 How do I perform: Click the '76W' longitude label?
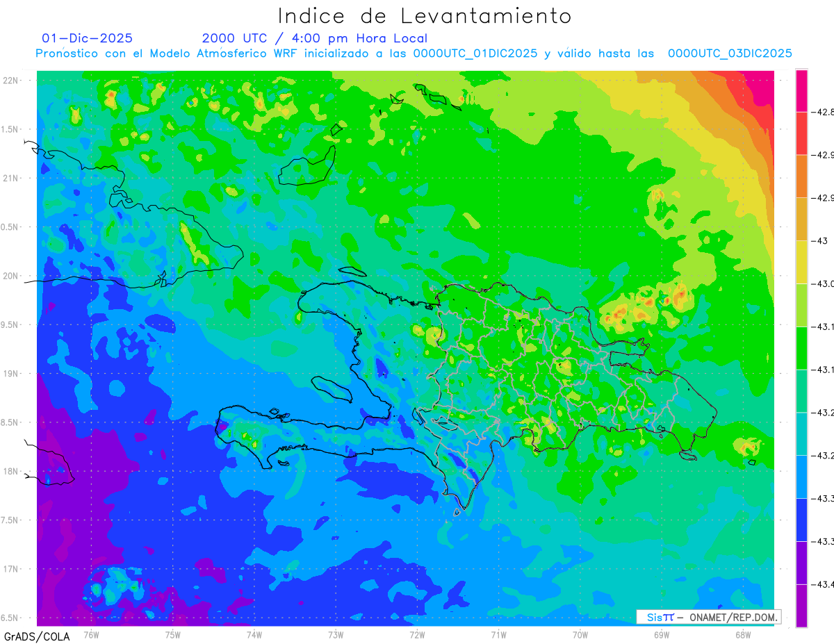[x=91, y=634]
